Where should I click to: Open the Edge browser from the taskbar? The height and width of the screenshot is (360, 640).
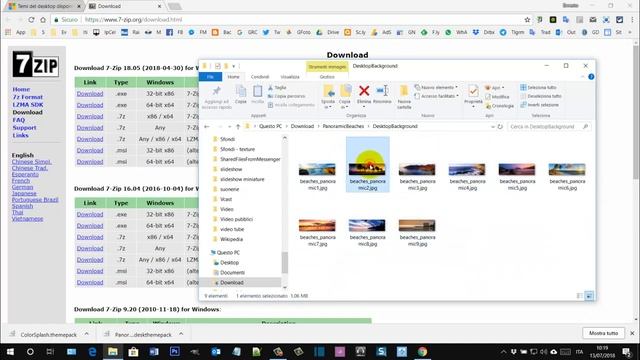point(92,351)
